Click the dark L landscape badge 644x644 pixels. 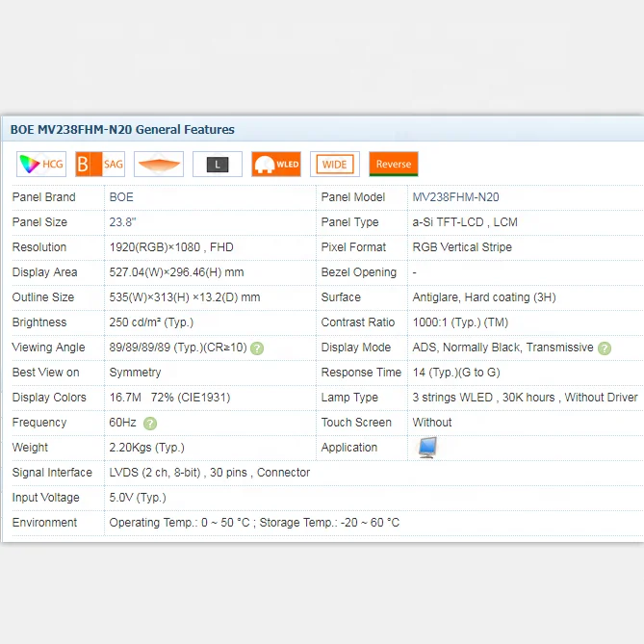[218, 165]
